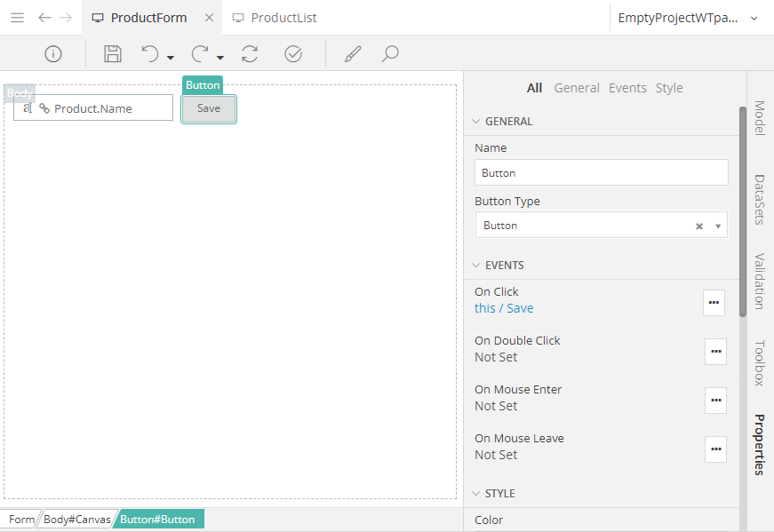Image resolution: width=774 pixels, height=532 pixels.
Task: Click the undo arrow icon
Action: point(149,54)
